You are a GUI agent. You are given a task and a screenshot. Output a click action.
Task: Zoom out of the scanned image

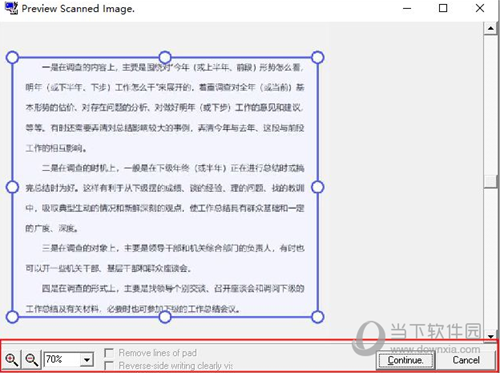click(32, 360)
